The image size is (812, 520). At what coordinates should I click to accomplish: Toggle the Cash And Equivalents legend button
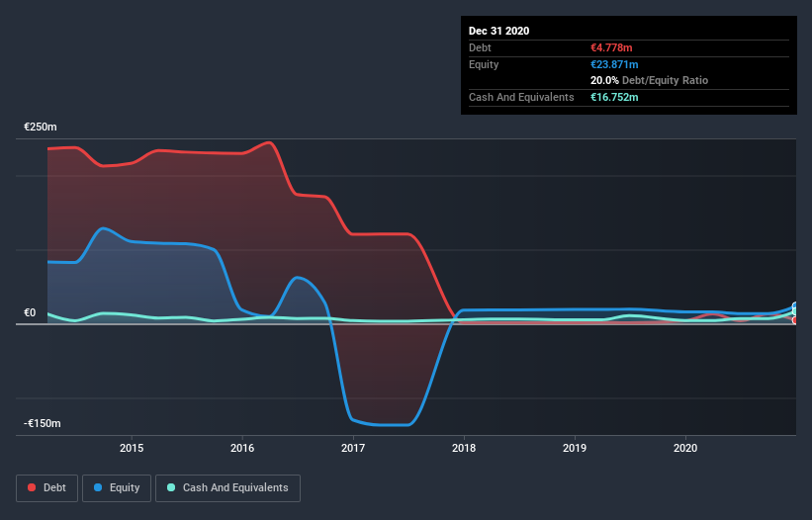tap(227, 488)
